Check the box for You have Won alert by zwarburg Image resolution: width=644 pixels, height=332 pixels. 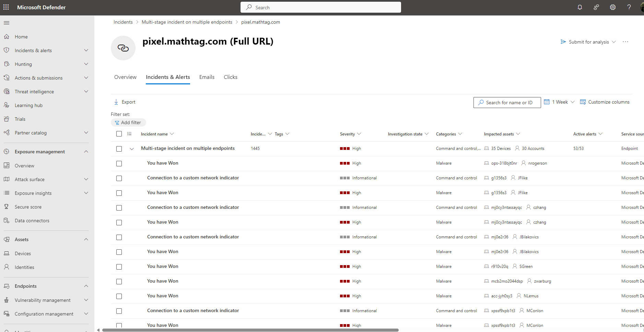pos(119,282)
